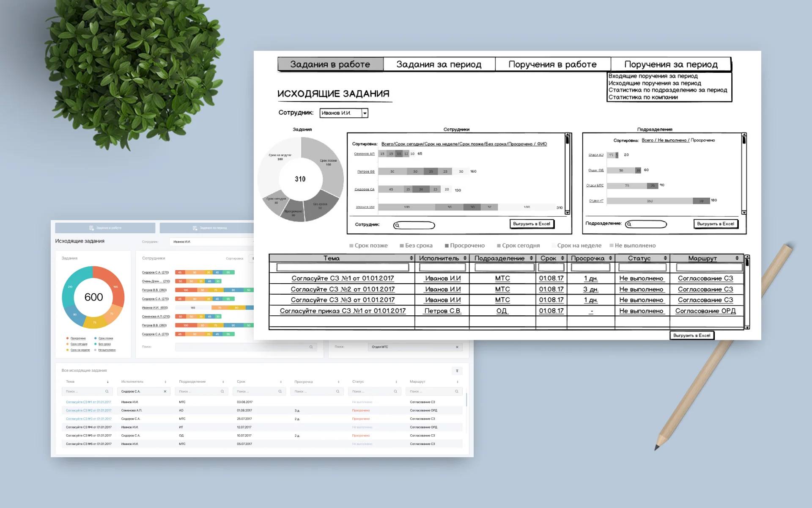Toggle Срок позже legend dot under dashboard donut

click(x=96, y=338)
